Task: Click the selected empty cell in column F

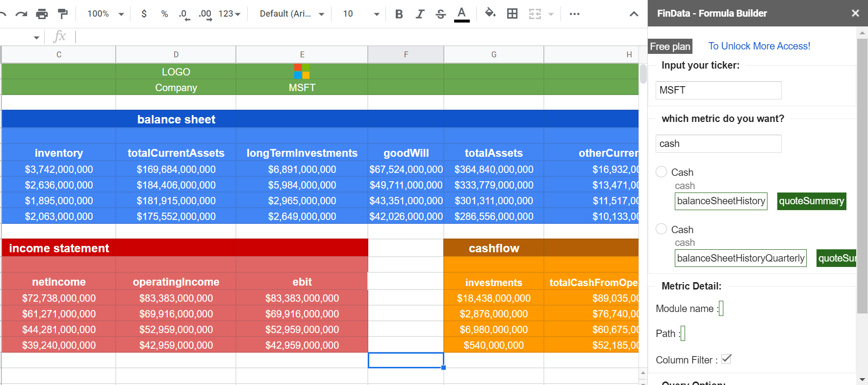Action: coord(406,360)
